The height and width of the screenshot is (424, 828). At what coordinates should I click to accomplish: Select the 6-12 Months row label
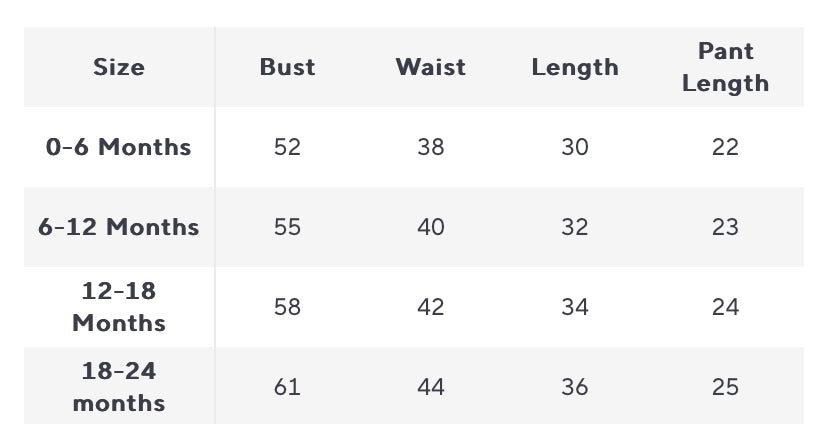coord(119,227)
